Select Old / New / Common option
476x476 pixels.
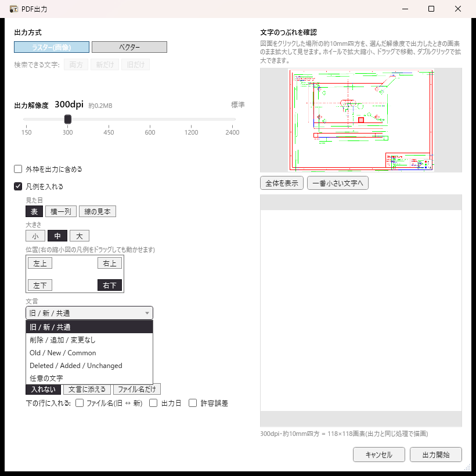[x=89, y=353]
